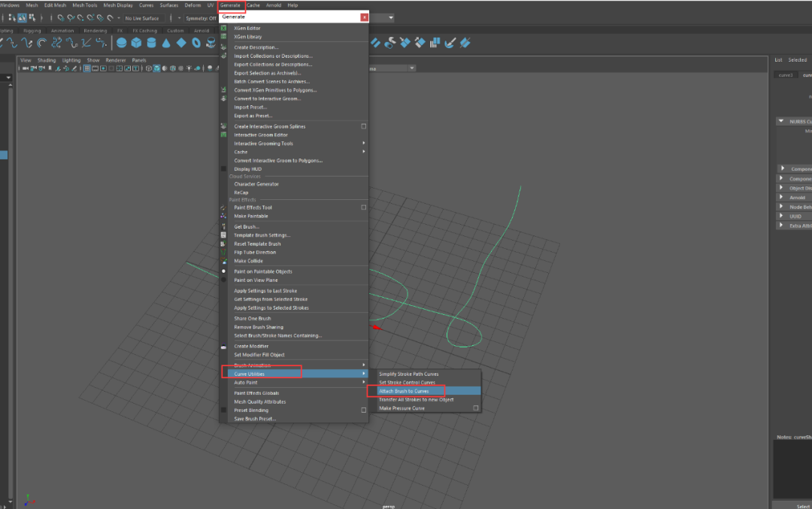
Task: Click the NURBS cylinder shelf icon
Action: 151,42
